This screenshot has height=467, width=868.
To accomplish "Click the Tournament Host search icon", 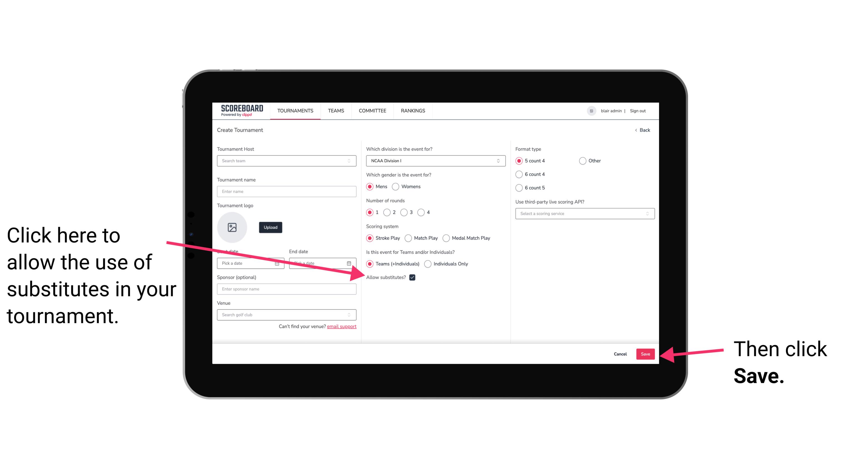I will pos(351,161).
